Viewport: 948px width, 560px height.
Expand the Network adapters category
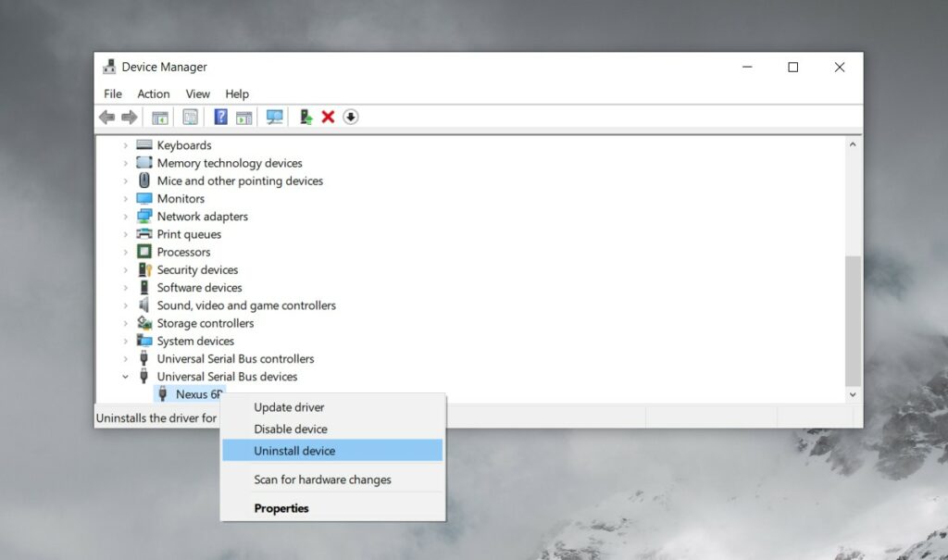(126, 216)
